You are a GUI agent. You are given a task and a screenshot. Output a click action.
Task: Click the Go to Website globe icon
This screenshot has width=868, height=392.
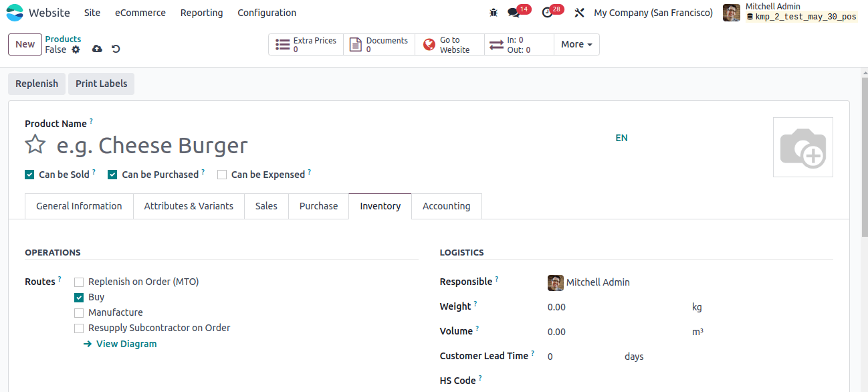tap(429, 45)
